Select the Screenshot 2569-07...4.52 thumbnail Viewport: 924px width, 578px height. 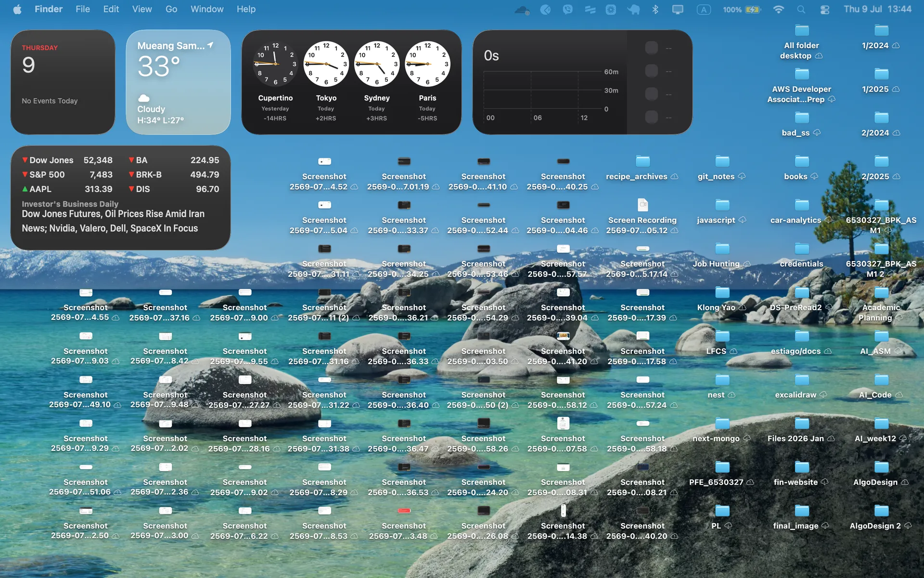coord(324,161)
